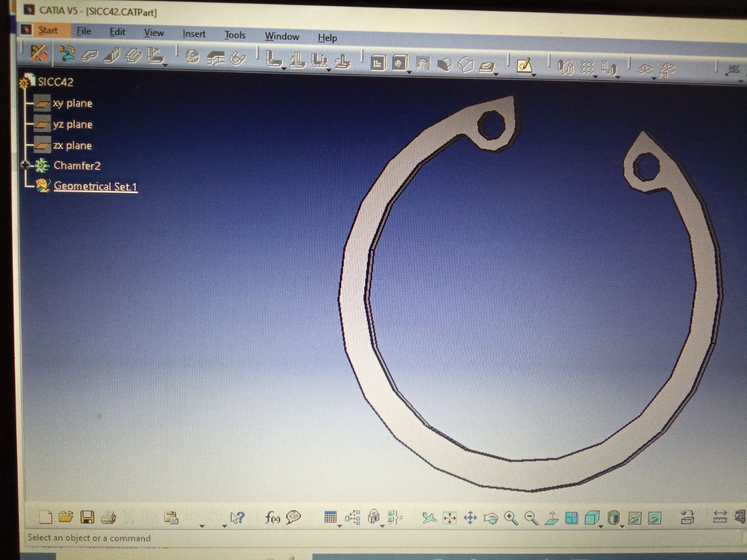Click the Paste clipboard icon
The image size is (747, 560).
(171, 517)
